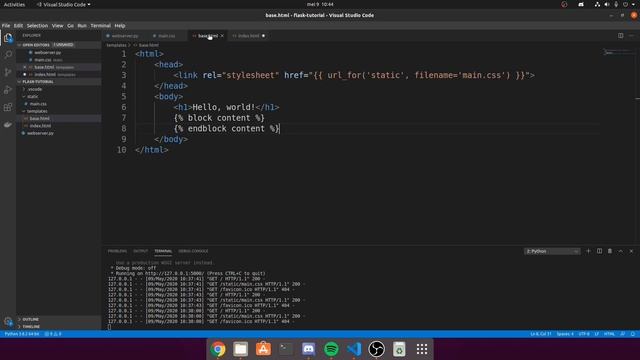Switch to the main.css editor tab
Image resolution: width=640 pixels, height=360 pixels.
[x=167, y=36]
